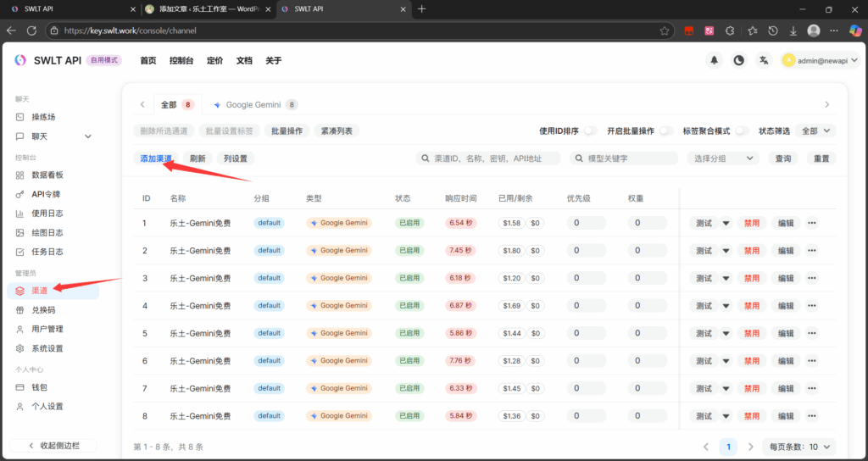
Task: Turn on 开启批量操作 switch
Action: [x=666, y=131]
